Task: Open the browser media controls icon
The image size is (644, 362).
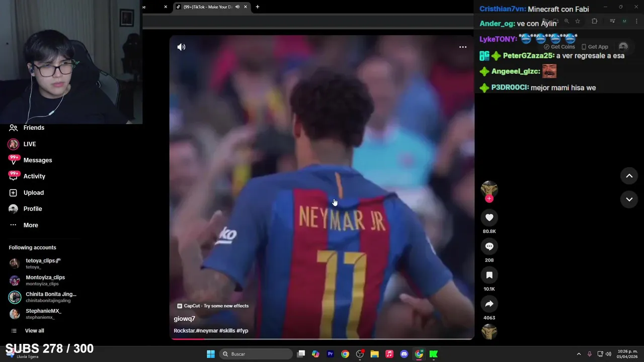Action: click(x=612, y=21)
